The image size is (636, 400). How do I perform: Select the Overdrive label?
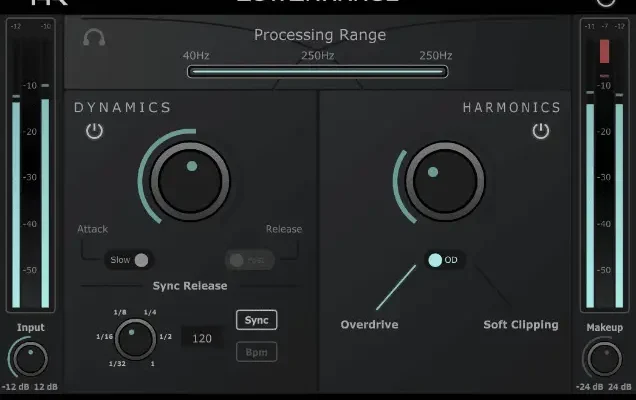[369, 325]
